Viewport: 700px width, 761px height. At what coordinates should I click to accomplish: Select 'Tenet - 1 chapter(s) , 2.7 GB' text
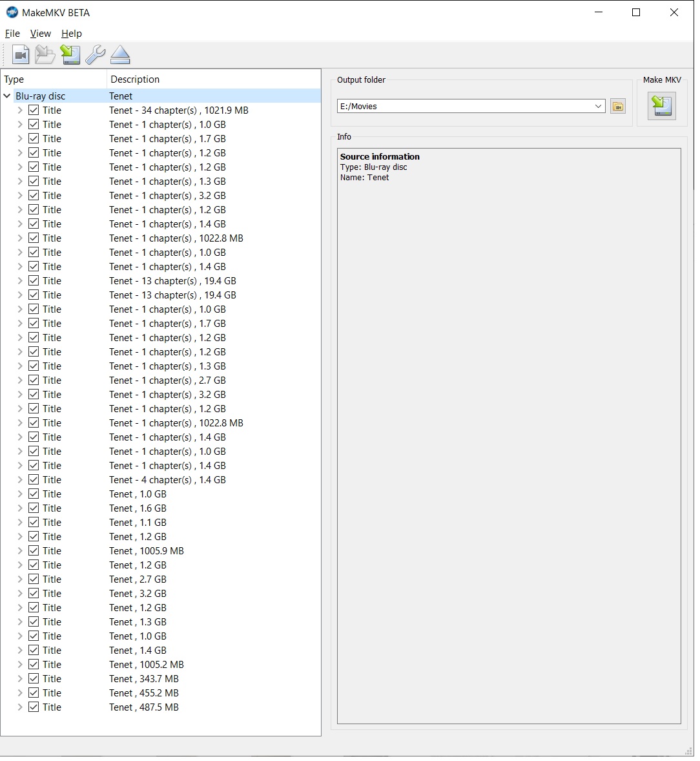[x=167, y=380]
